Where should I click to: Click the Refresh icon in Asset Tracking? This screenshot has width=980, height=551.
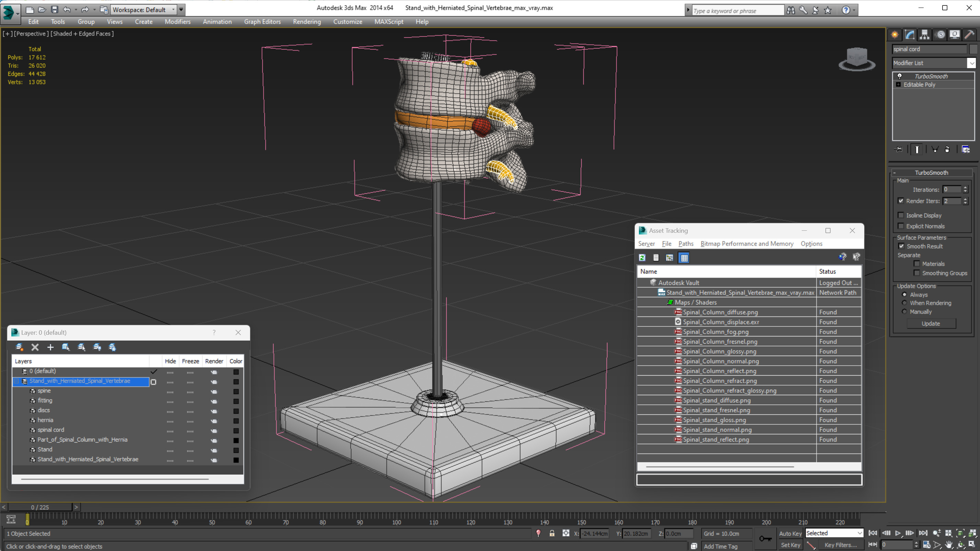tap(642, 257)
